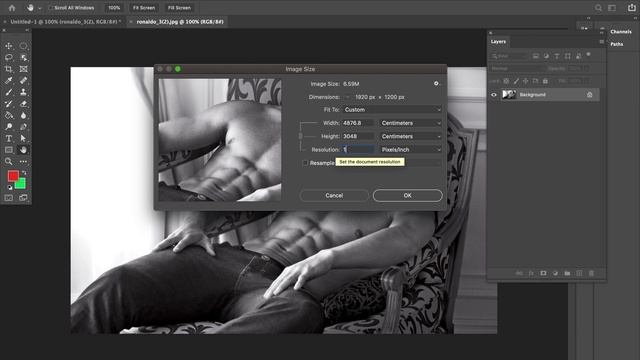Open the Resolution units dropdown
640x360 pixels.
click(x=411, y=150)
